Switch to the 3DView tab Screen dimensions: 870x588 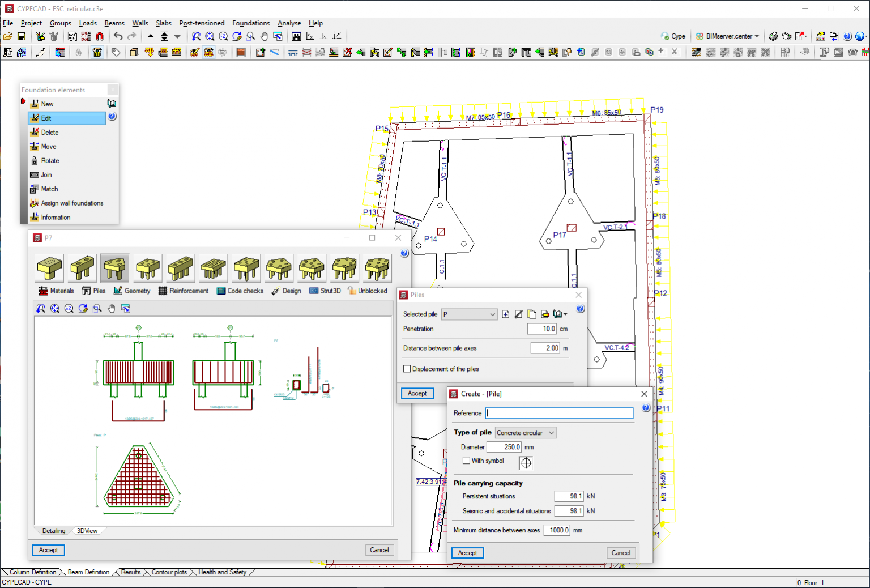[x=87, y=531]
